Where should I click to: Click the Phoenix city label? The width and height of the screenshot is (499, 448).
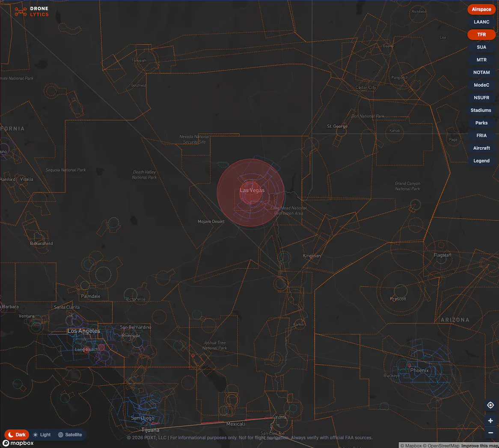click(419, 371)
